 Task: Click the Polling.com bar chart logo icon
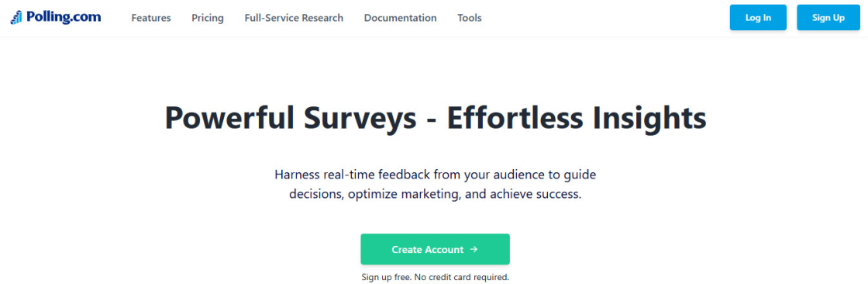(x=16, y=17)
